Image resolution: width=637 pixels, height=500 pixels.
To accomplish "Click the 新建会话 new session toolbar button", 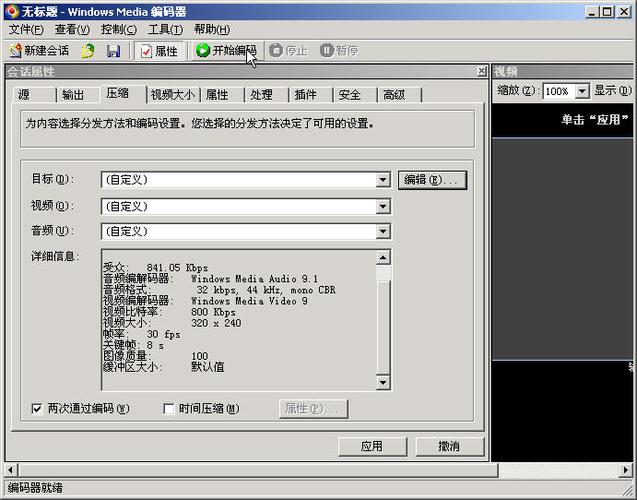I will (39, 51).
